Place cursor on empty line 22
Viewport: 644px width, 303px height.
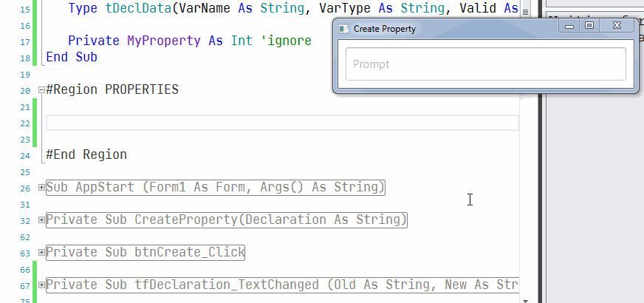281,123
